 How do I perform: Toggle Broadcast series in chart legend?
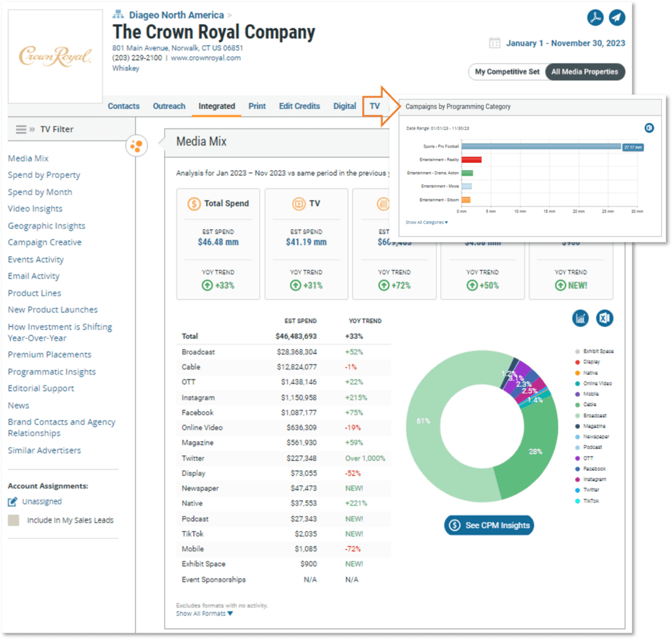591,416
